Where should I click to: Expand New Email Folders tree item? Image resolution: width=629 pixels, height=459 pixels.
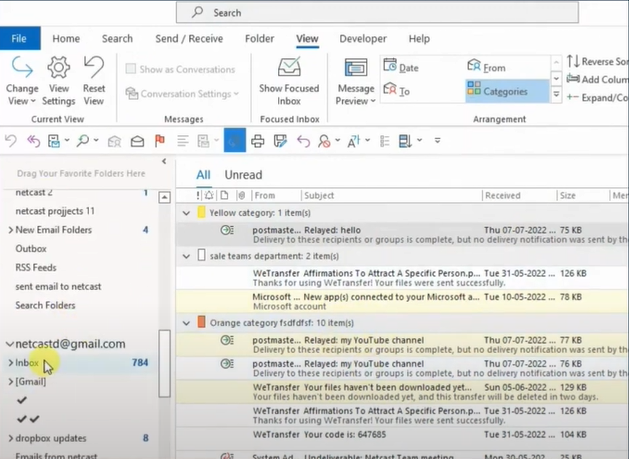pyautogui.click(x=10, y=230)
